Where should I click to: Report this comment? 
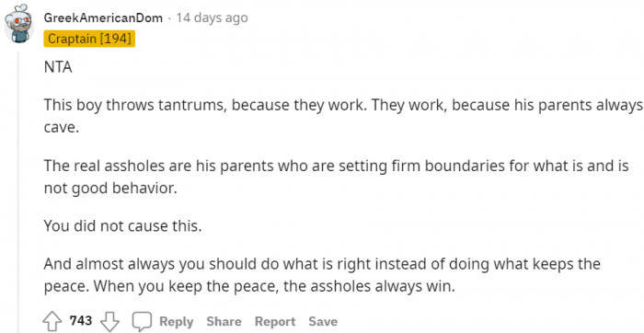click(x=275, y=322)
